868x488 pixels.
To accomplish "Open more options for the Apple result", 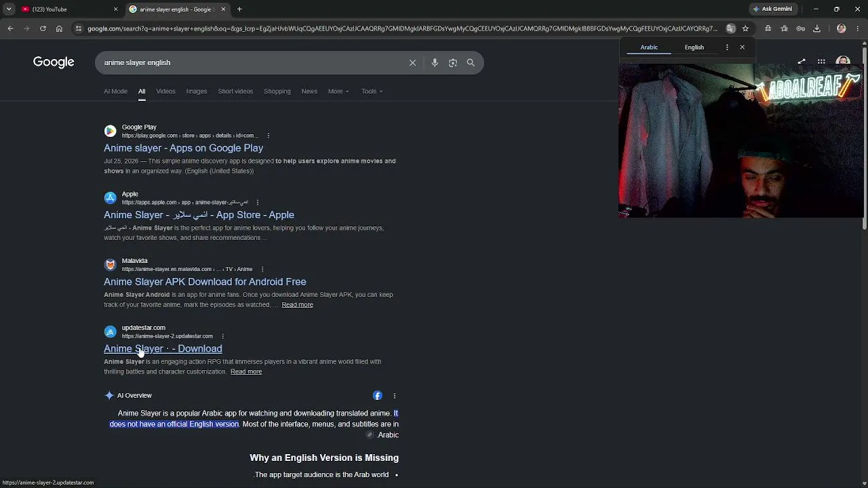I will [257, 202].
